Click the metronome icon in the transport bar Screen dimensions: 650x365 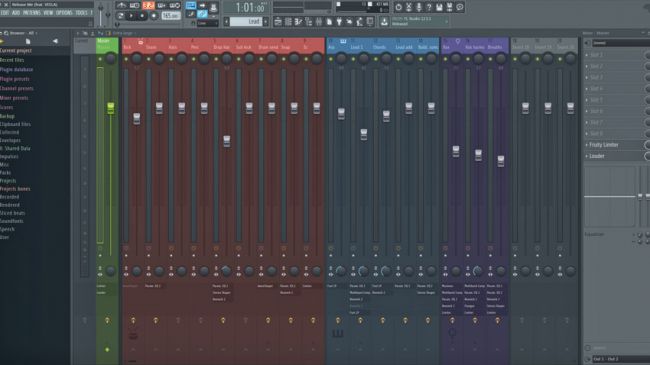(x=121, y=5)
